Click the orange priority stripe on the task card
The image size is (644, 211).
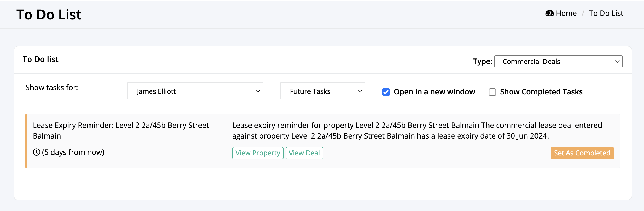coord(26,141)
